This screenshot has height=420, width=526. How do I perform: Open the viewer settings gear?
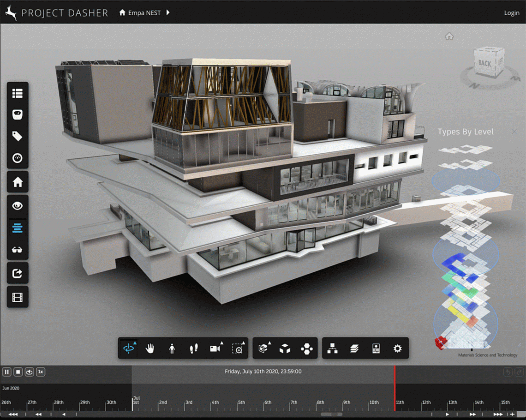coord(396,349)
